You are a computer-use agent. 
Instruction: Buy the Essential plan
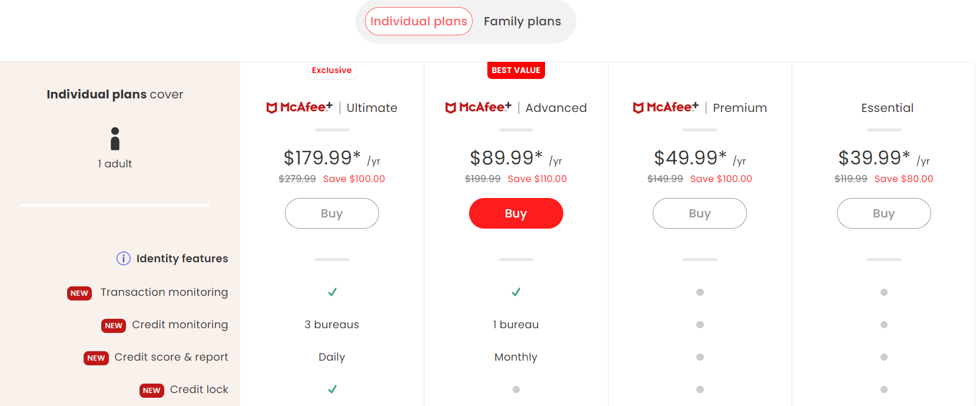pos(884,213)
